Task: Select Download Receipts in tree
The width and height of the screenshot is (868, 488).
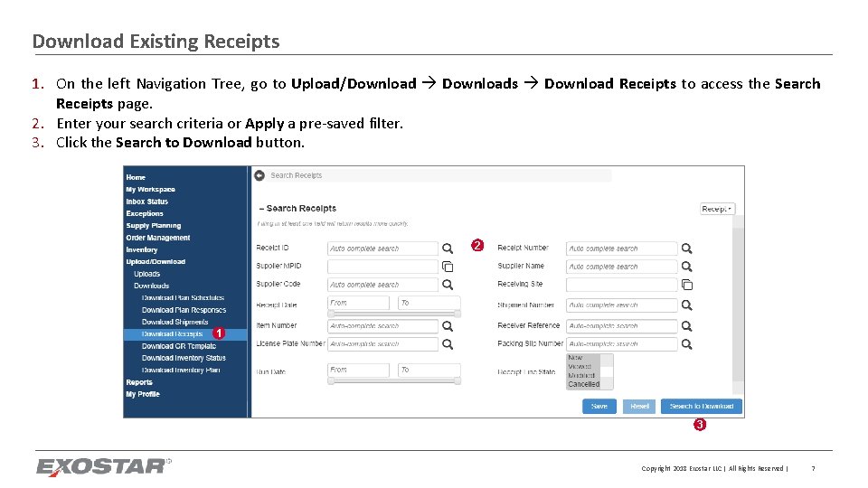Action: click(172, 334)
